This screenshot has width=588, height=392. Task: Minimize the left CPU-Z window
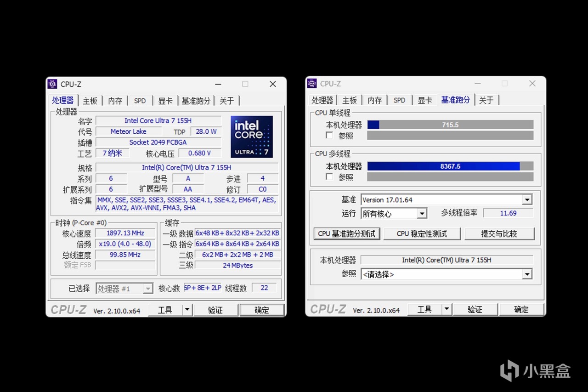pos(218,84)
